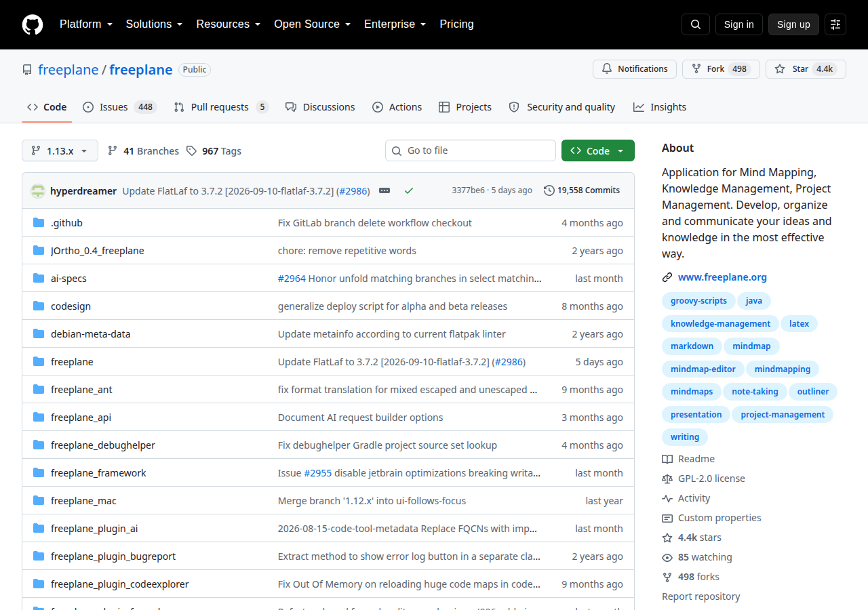This screenshot has width=868, height=610.
Task: Open the Insights tab
Action: (x=660, y=107)
